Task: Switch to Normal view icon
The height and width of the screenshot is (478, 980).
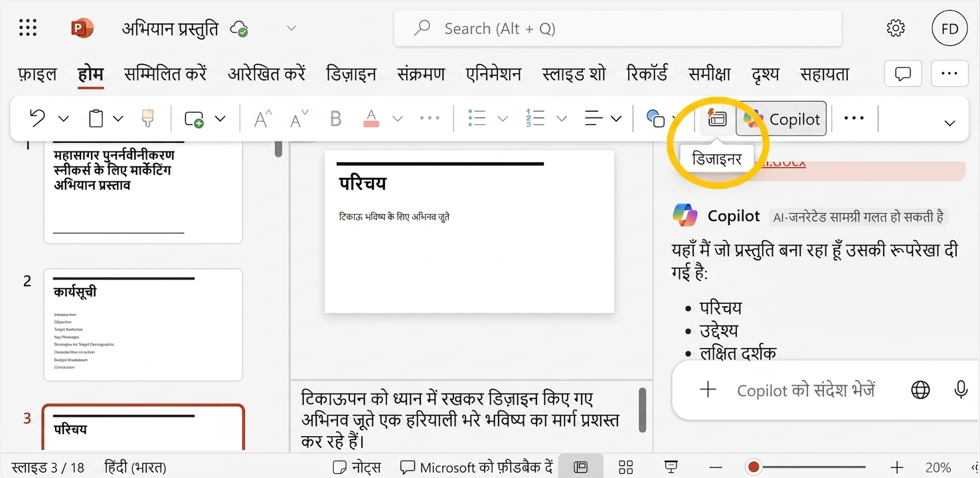Action: pyautogui.click(x=581, y=467)
